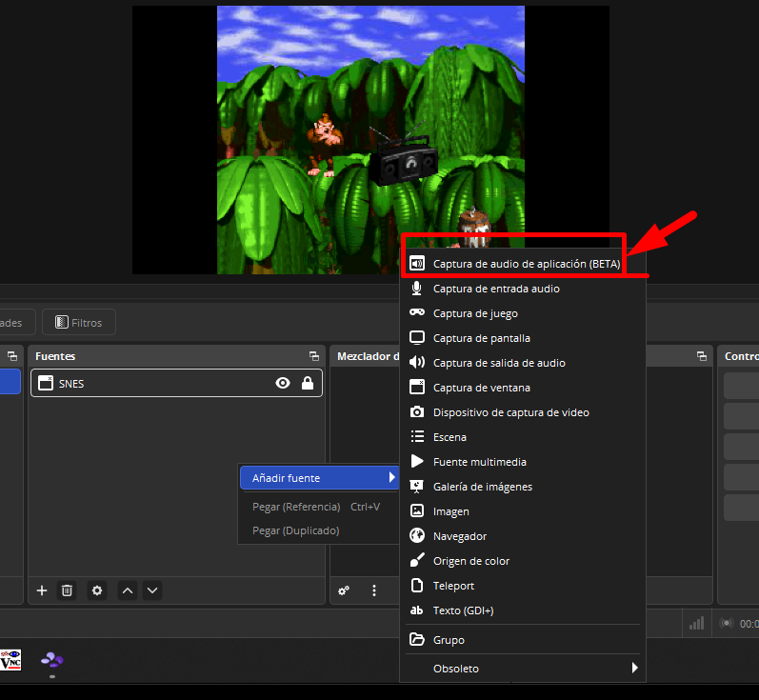This screenshot has width=759, height=700.
Task: Toggle lock on SNES source
Action: [x=307, y=383]
